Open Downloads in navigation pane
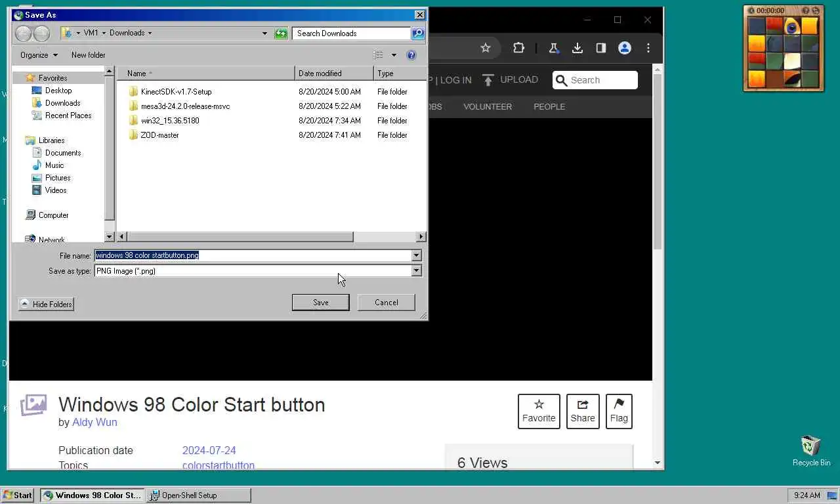The height and width of the screenshot is (504, 840). click(x=62, y=103)
